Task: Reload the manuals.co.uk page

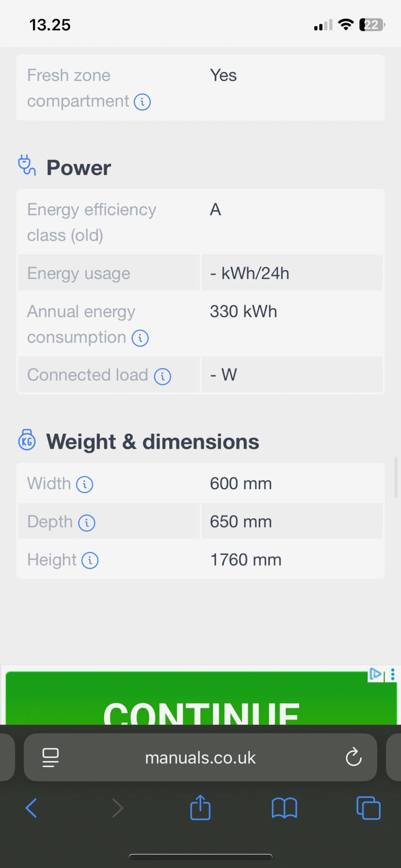Action: (x=353, y=757)
